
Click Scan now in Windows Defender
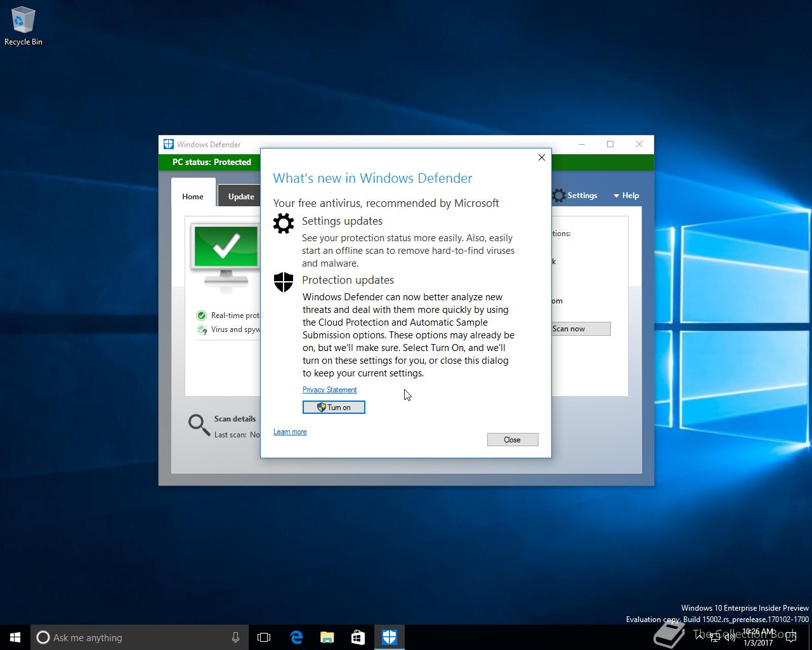(x=580, y=329)
